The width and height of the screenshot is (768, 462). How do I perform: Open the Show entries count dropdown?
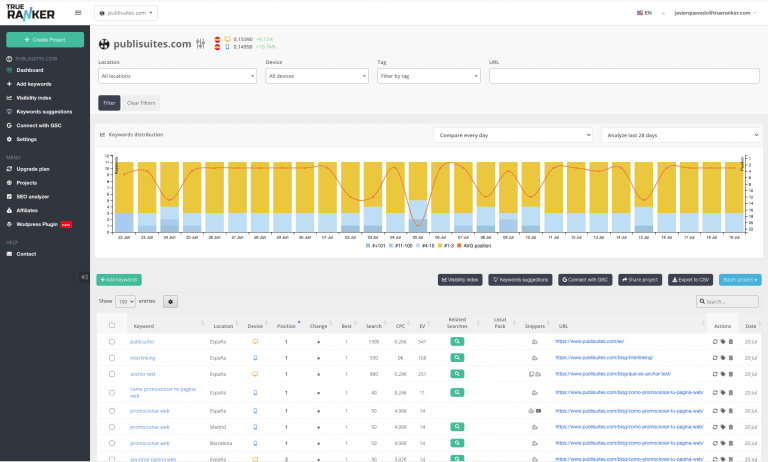coord(125,302)
